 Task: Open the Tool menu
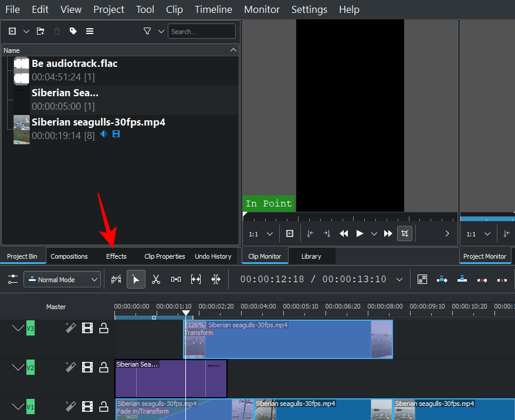pos(145,9)
